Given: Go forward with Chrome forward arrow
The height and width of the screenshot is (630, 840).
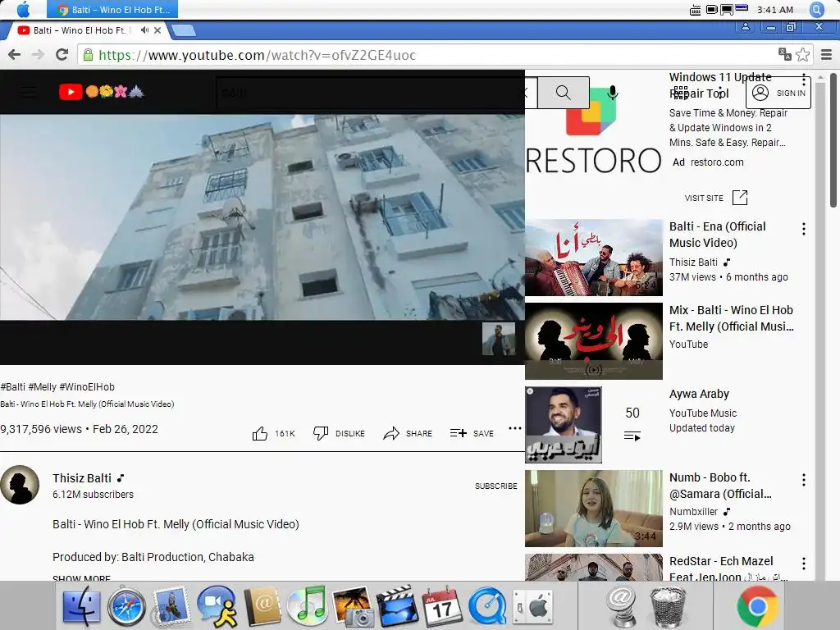Looking at the screenshot, I should [38, 55].
